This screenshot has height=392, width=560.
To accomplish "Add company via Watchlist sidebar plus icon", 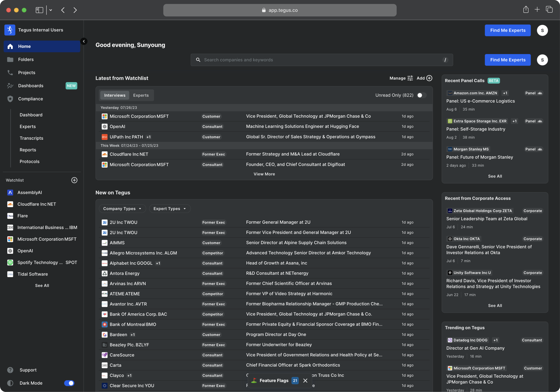I will click(74, 180).
